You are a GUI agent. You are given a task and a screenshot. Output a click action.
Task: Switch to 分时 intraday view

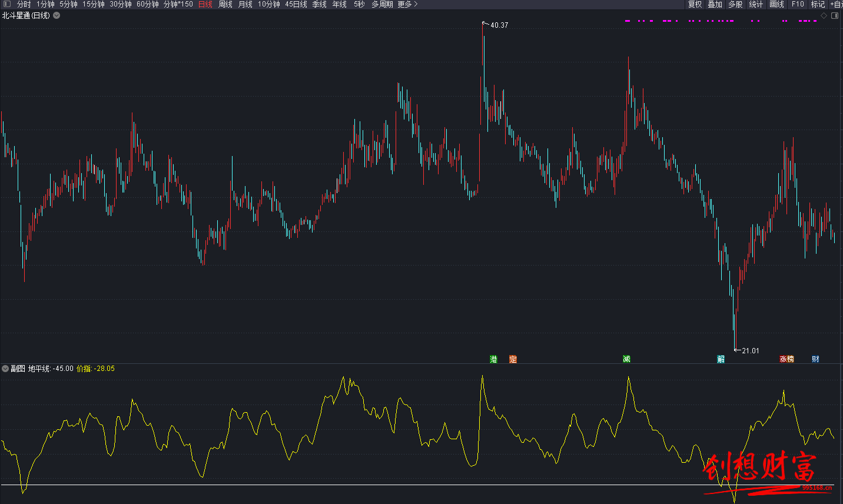[x=24, y=4]
